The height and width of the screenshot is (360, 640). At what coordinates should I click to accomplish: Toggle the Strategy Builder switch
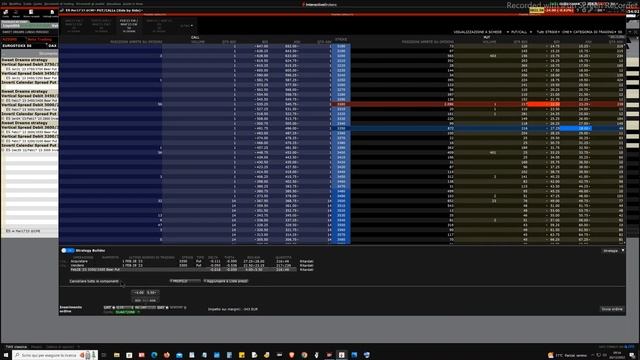[67, 250]
